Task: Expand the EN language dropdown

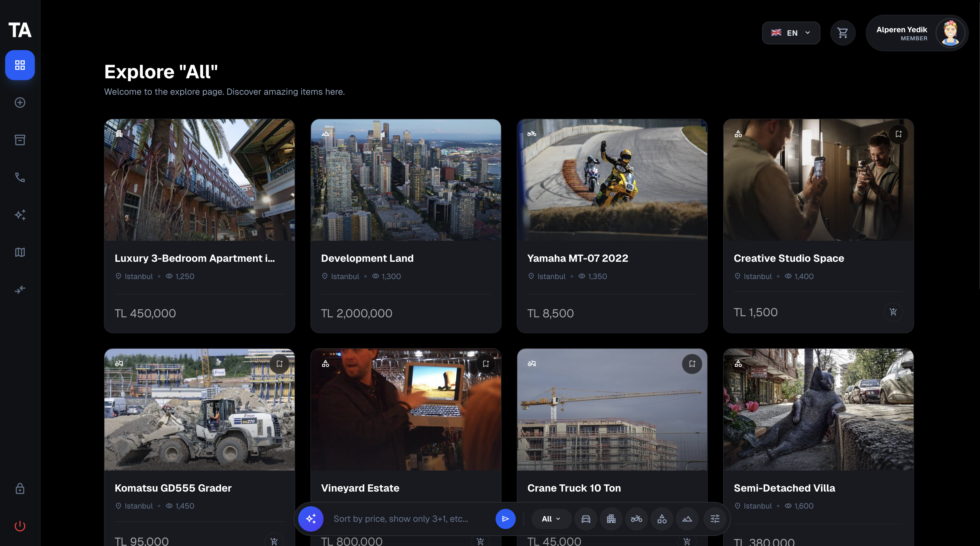Action: pos(791,33)
